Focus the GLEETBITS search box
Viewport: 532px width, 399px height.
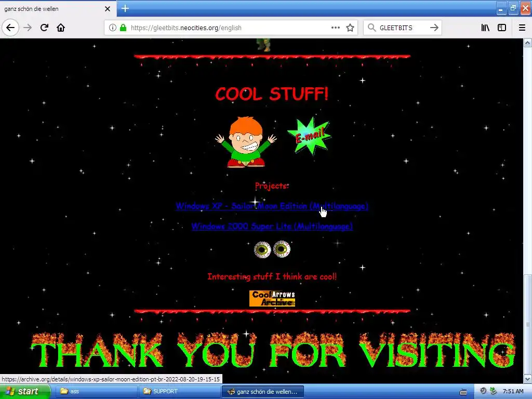tap(403, 28)
